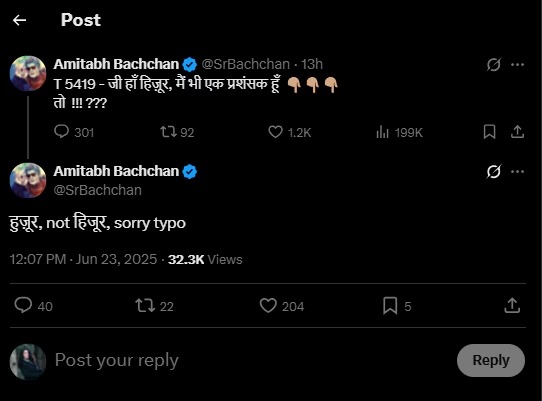Open more options on the typo correction post

(x=517, y=171)
